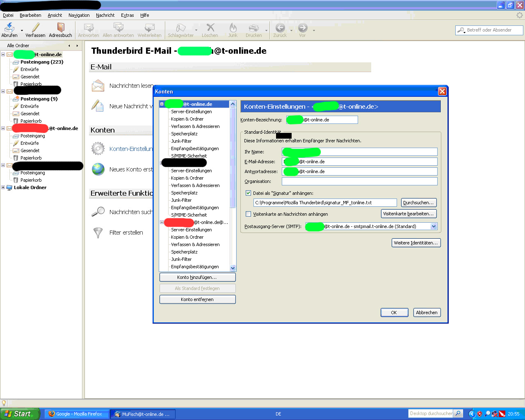The height and width of the screenshot is (420, 525).
Task: Expand the Lokale Ordner tree node
Action: (3, 187)
